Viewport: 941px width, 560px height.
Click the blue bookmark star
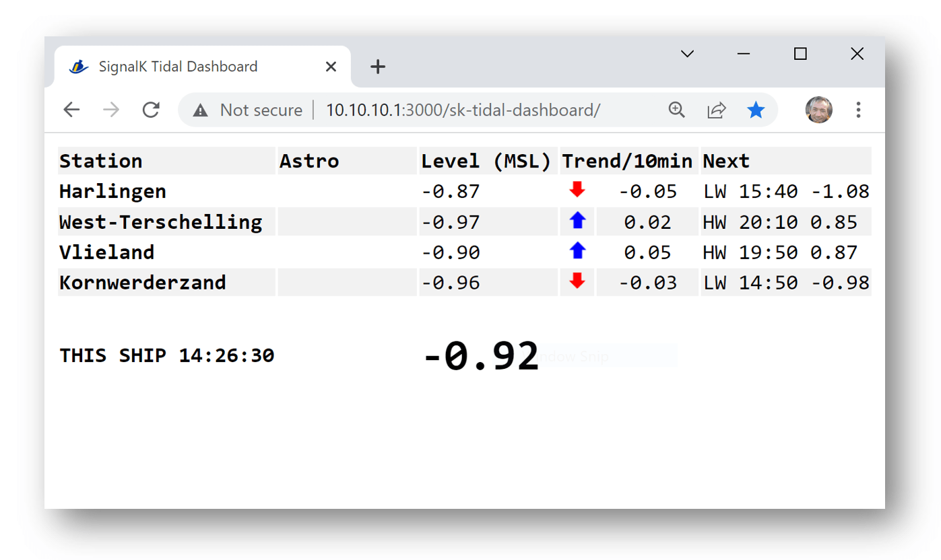[756, 110]
